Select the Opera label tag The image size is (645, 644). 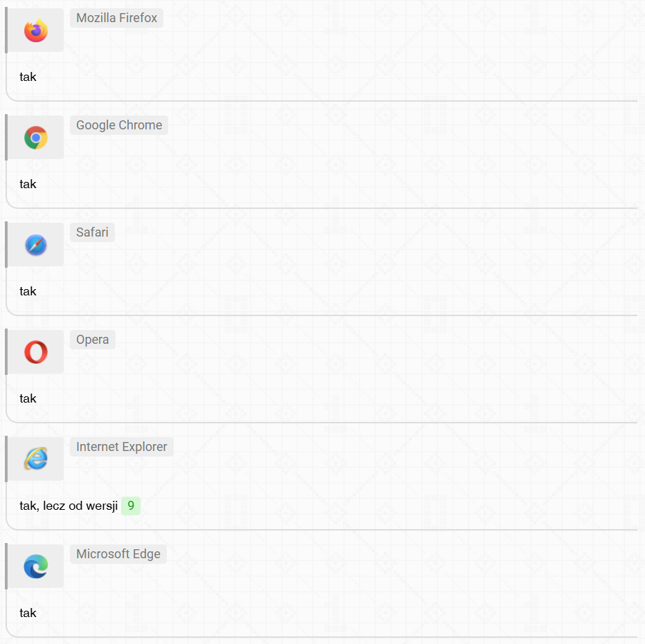(x=93, y=340)
